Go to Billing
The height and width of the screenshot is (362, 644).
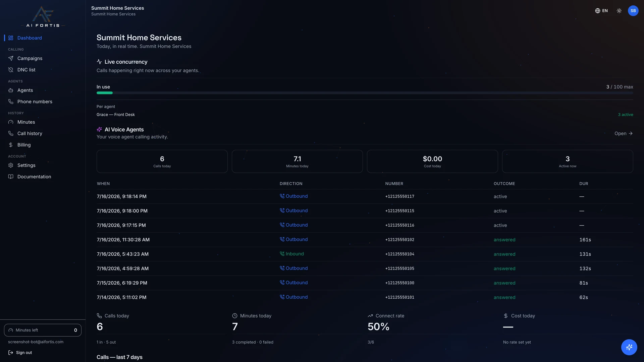43,145
